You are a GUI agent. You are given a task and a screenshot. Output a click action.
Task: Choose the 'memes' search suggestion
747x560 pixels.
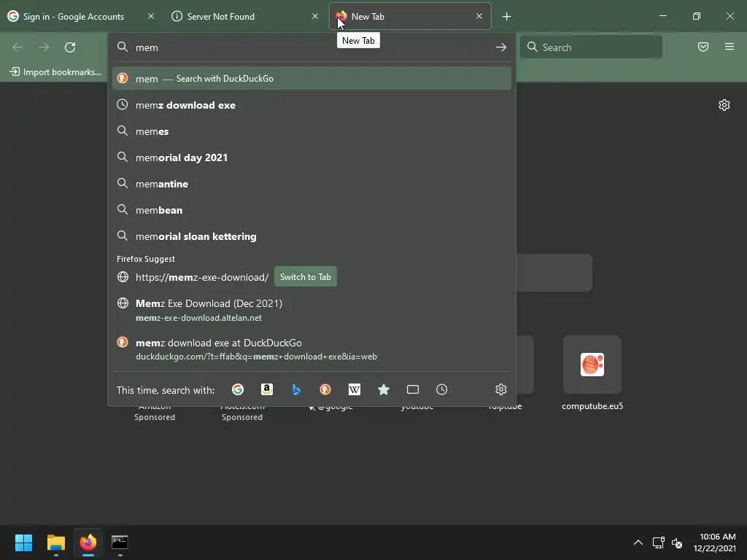point(311,131)
